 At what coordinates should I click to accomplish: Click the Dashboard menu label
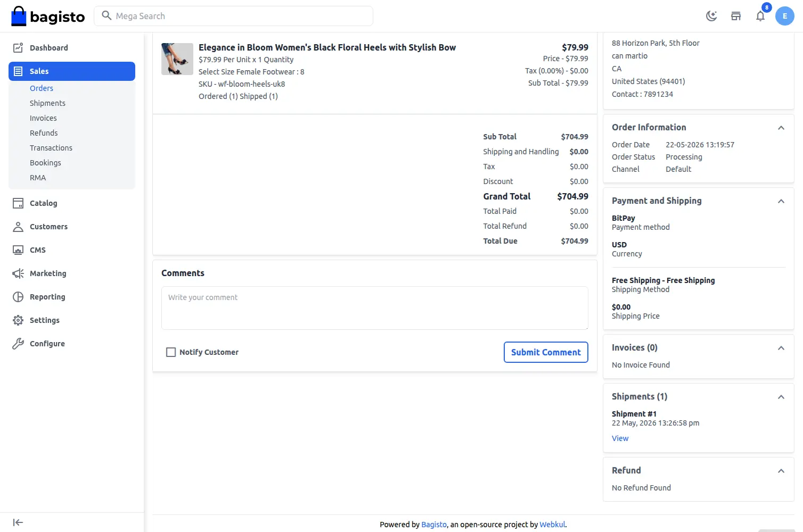[x=49, y=48]
